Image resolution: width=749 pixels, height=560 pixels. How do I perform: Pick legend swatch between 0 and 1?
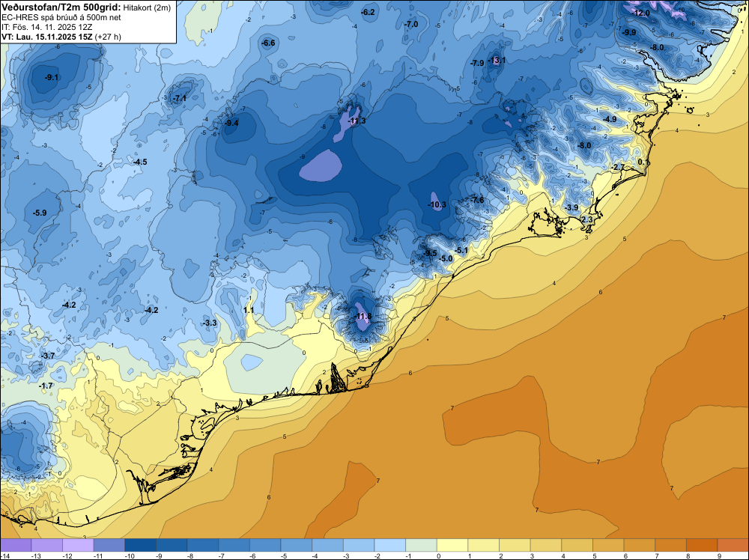(x=452, y=545)
